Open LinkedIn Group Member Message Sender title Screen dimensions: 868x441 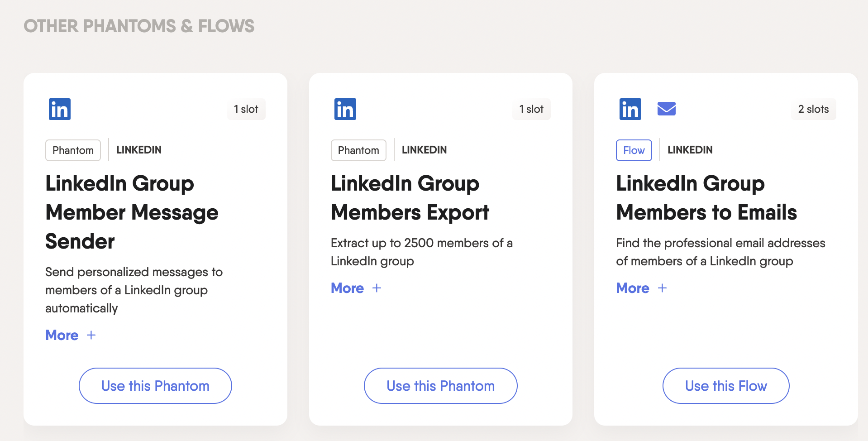tap(132, 212)
